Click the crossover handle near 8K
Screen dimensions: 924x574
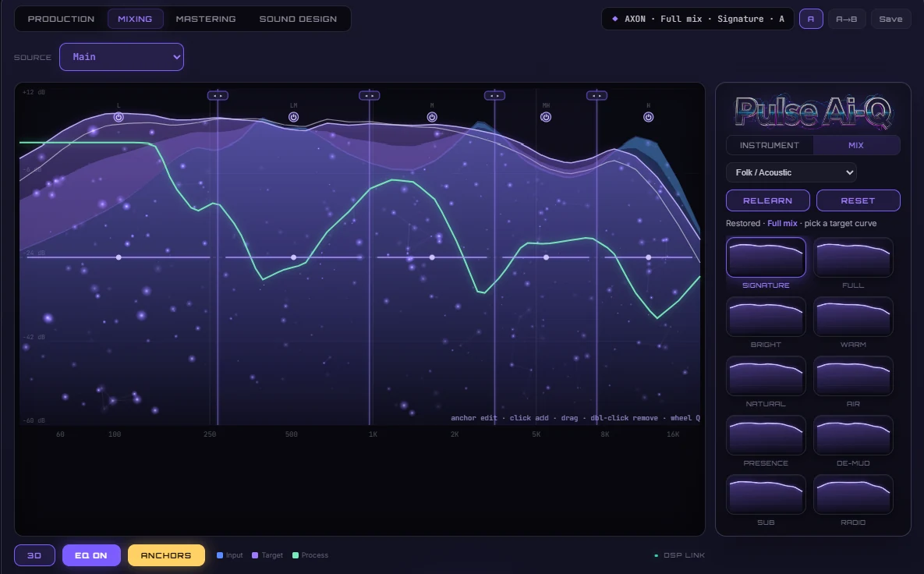(x=597, y=95)
